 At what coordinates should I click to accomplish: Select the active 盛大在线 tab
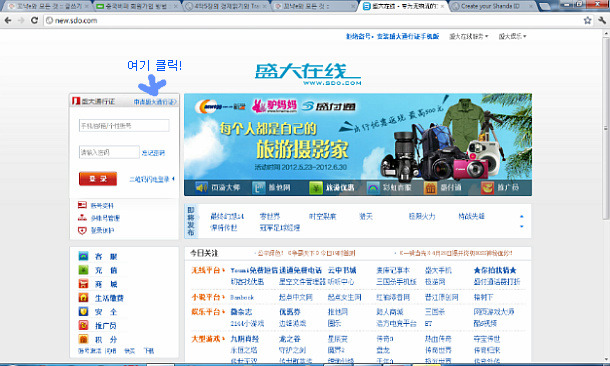[403, 6]
